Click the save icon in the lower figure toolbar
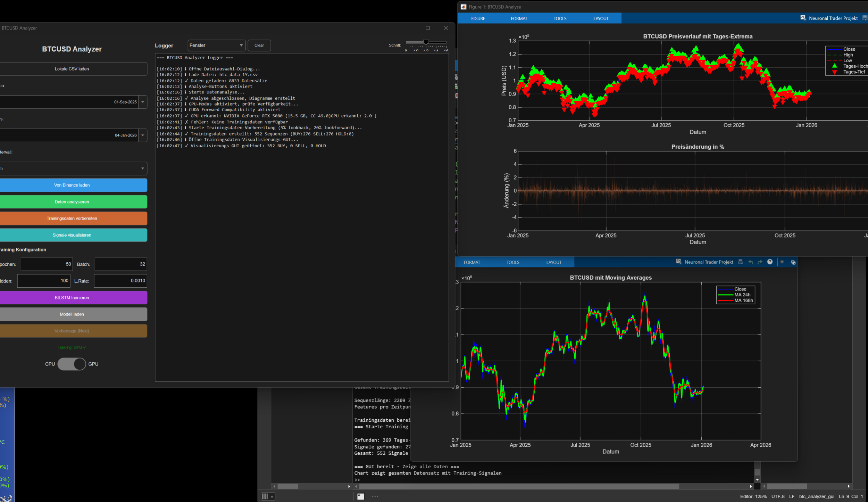 click(741, 262)
